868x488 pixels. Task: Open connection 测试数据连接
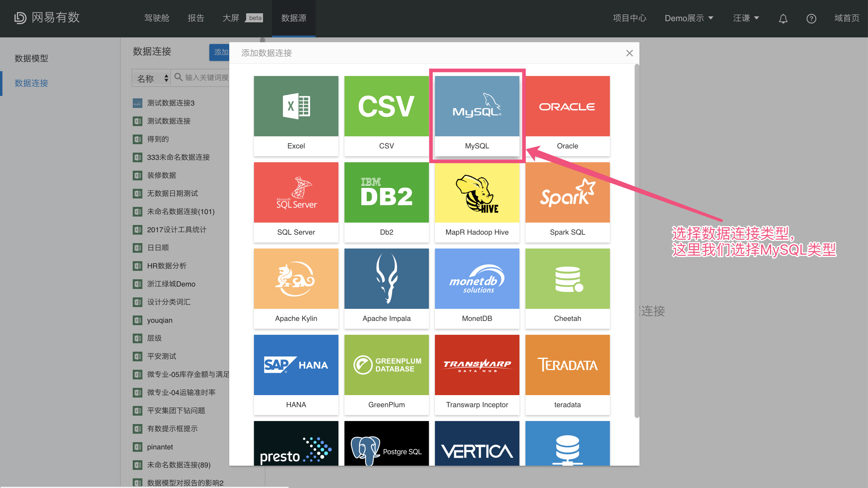point(169,121)
